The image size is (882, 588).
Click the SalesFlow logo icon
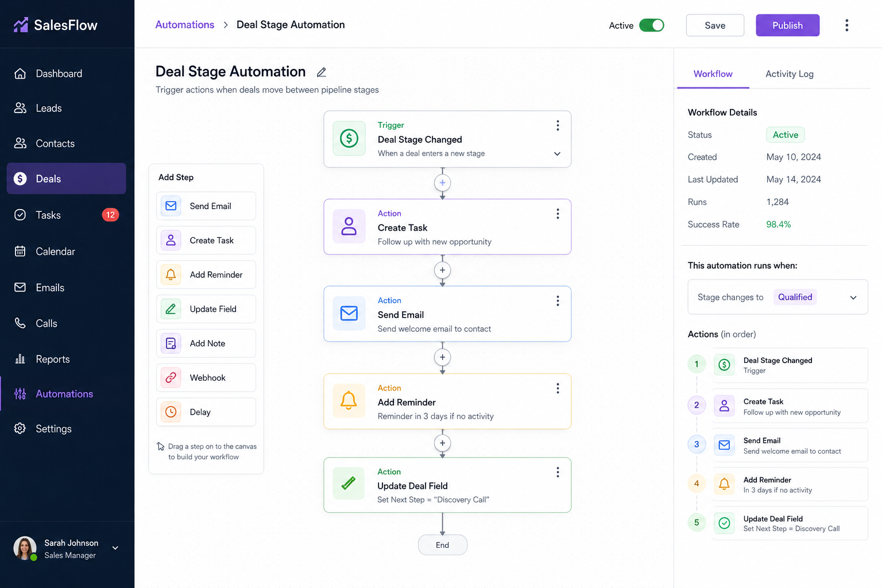pos(21,25)
